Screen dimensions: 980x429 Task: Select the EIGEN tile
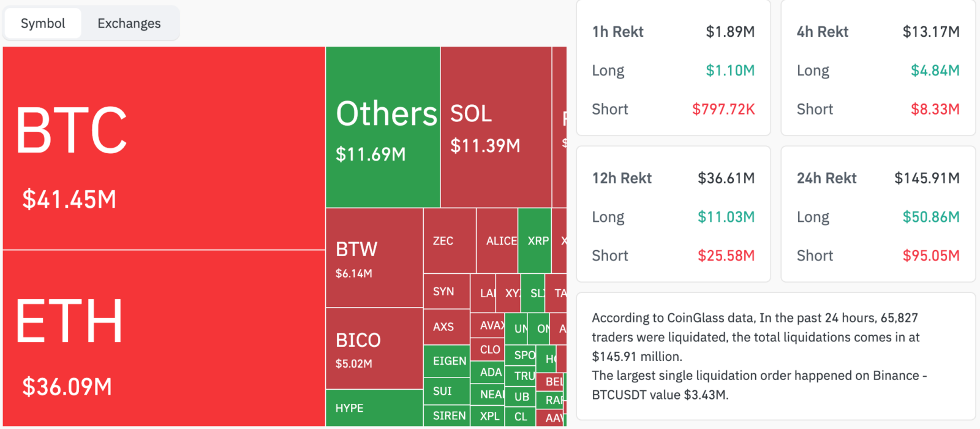click(447, 361)
